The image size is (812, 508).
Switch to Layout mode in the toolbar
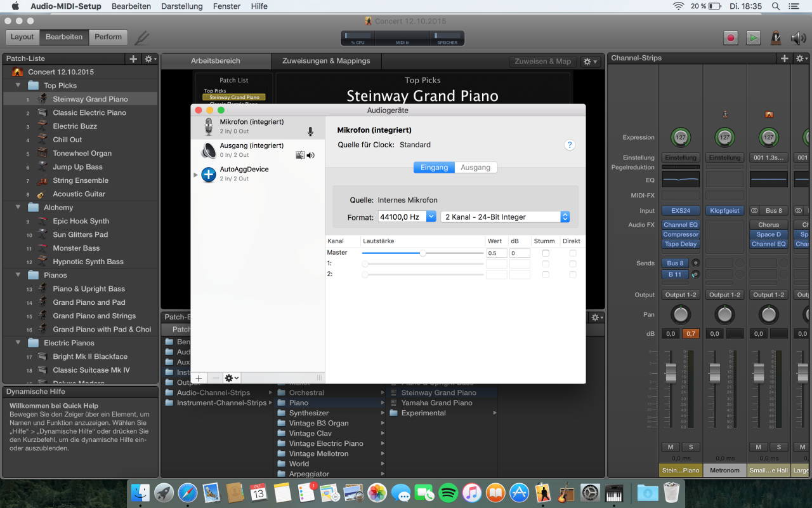pyautogui.click(x=22, y=37)
